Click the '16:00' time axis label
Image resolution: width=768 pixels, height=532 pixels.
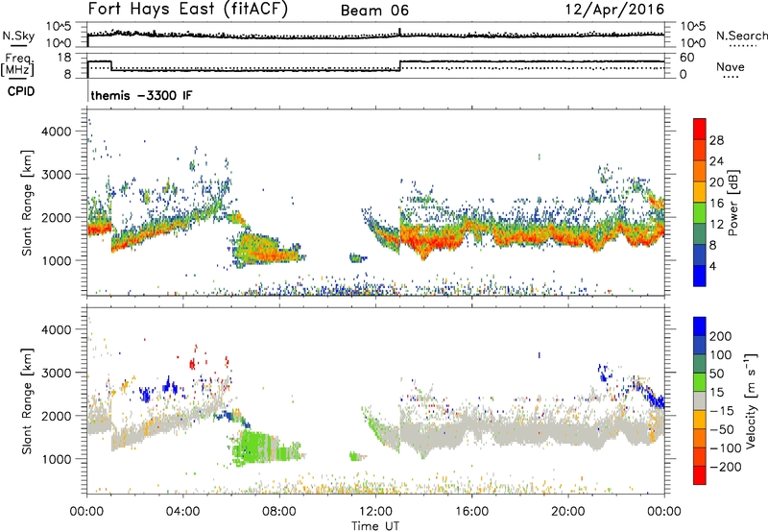point(471,512)
